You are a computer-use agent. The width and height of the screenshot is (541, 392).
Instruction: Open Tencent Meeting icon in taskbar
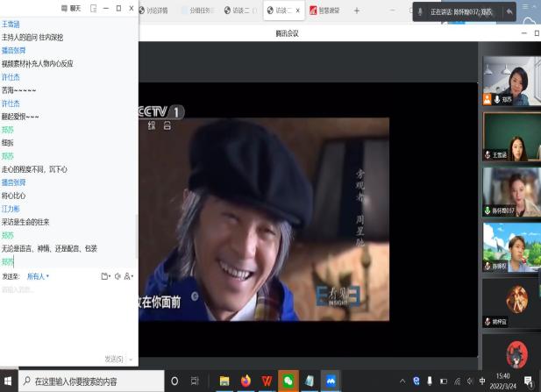pyautogui.click(x=331, y=381)
